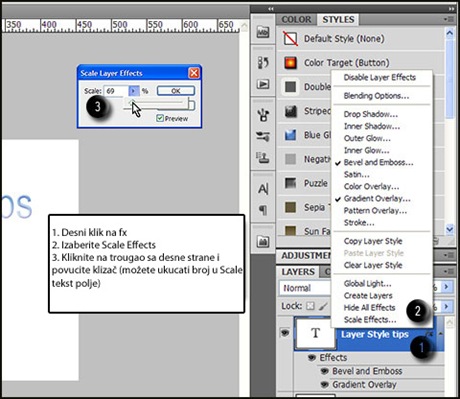
Task: Toggle checked Gradient Overlay... menu item
Action: (x=377, y=199)
